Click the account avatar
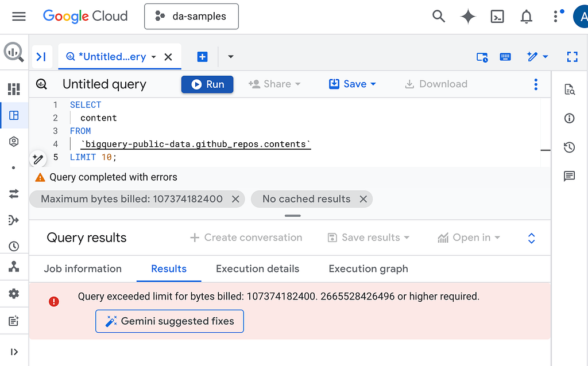Image resolution: width=588 pixels, height=366 pixels. click(581, 17)
